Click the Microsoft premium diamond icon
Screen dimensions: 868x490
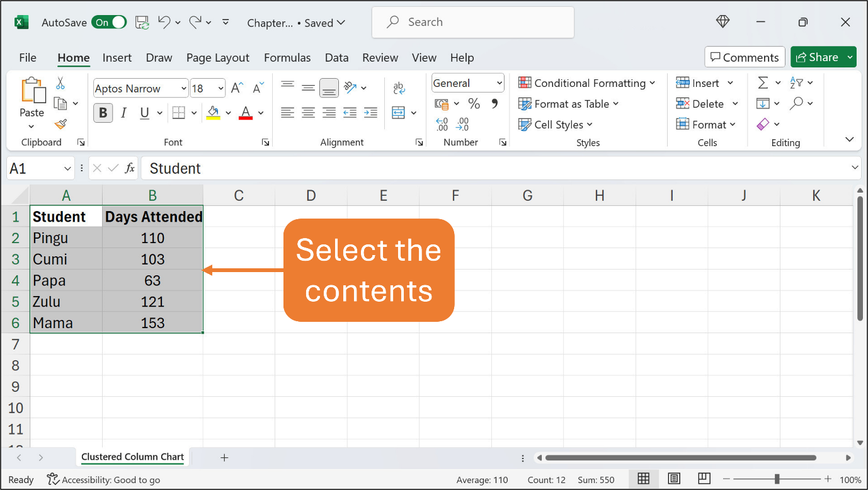722,21
